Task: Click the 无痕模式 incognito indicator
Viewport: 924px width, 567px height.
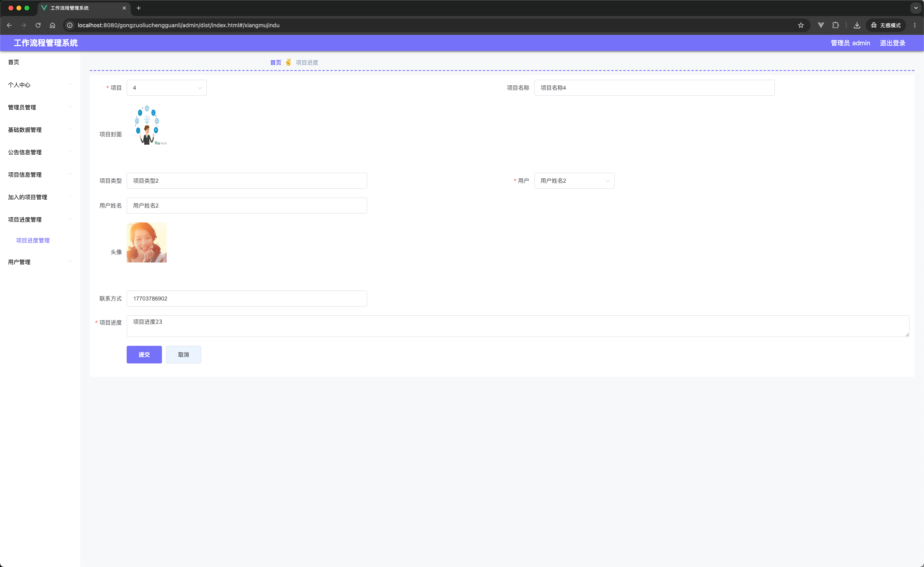Action: [x=886, y=25]
